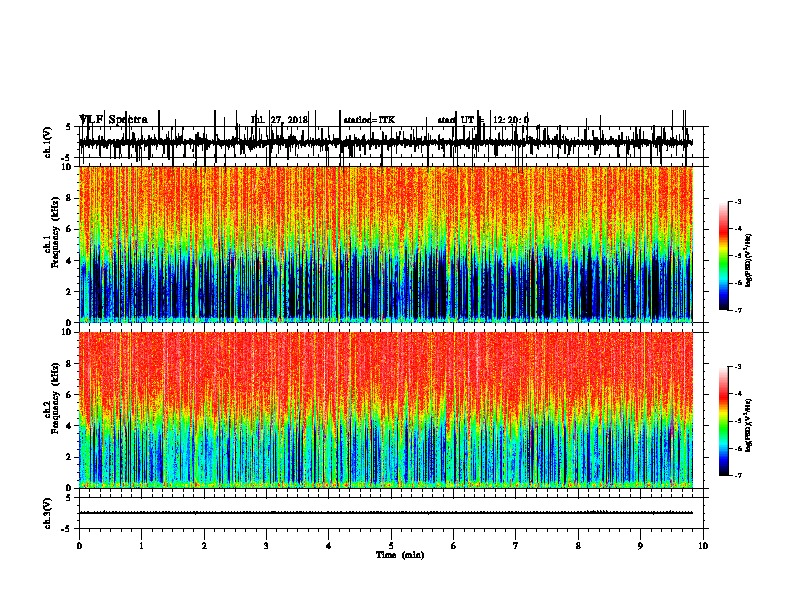792x612 pixels.
Task: Click the start UT 12:20:0 header text
Action: (483, 120)
